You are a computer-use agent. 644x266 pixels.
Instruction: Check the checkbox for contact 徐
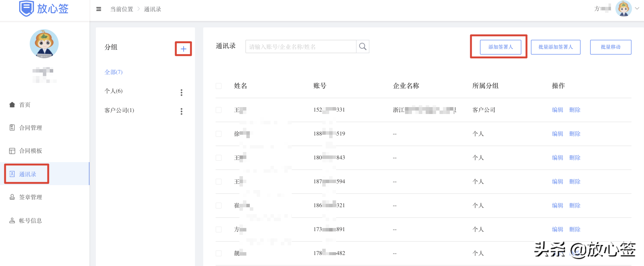(x=219, y=133)
